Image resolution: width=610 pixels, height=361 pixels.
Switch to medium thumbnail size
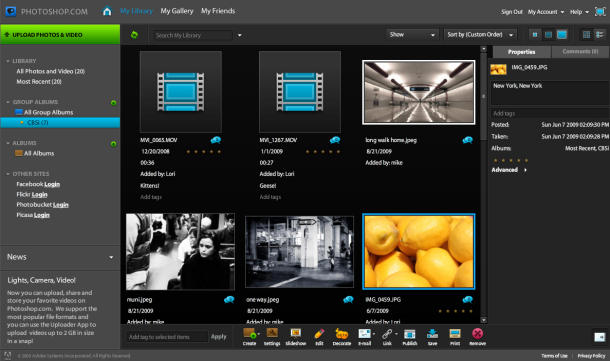[548, 35]
